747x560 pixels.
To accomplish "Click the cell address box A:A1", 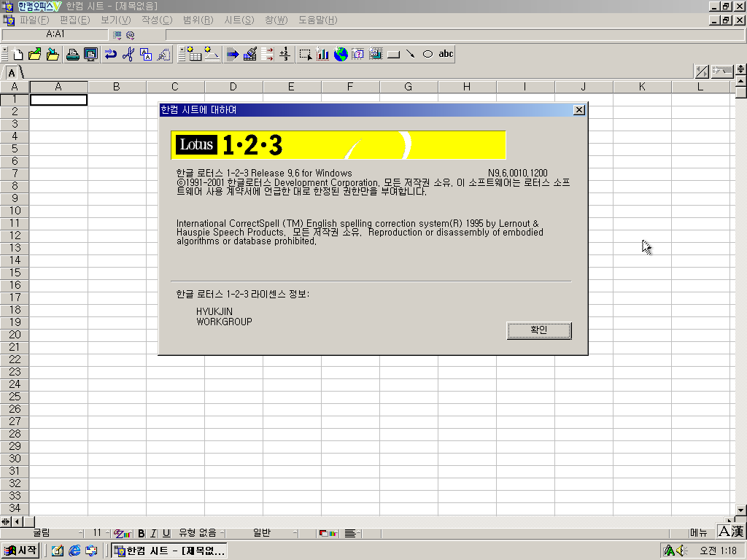I will click(x=55, y=34).
